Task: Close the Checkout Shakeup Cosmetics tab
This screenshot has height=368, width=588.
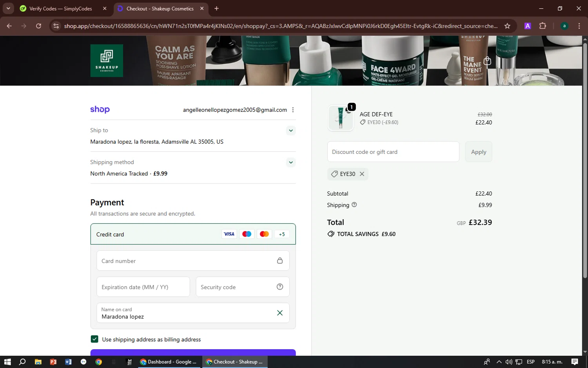Action: pyautogui.click(x=202, y=8)
